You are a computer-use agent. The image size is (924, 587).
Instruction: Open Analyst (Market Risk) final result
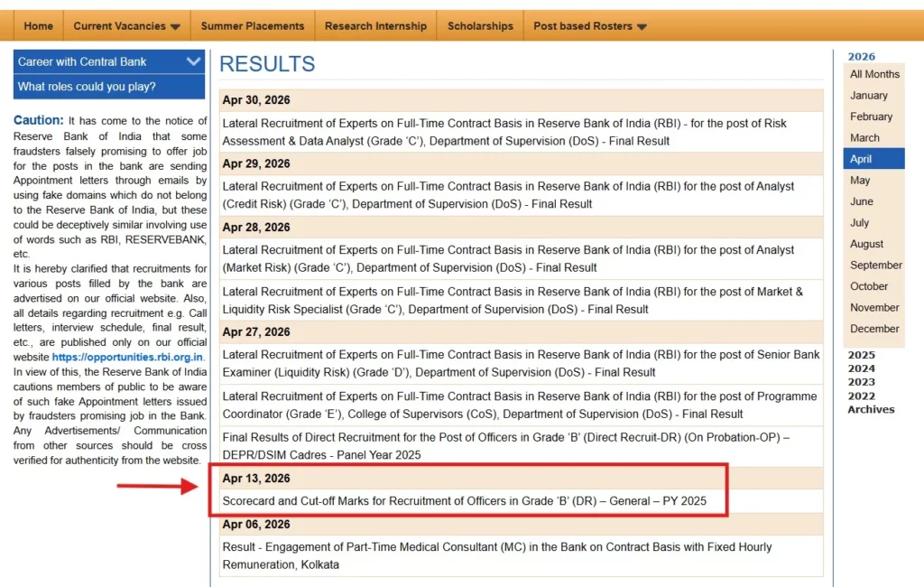pyautogui.click(x=508, y=259)
